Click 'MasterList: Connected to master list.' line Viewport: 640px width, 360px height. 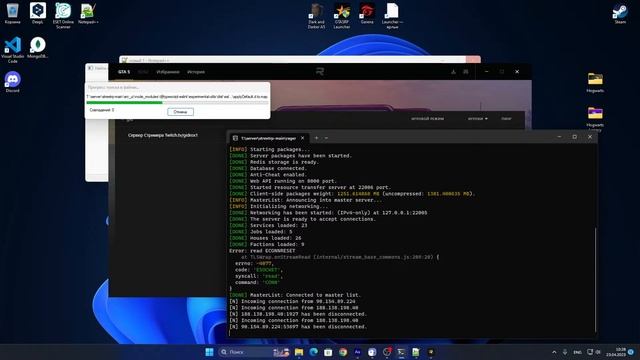coord(295,295)
